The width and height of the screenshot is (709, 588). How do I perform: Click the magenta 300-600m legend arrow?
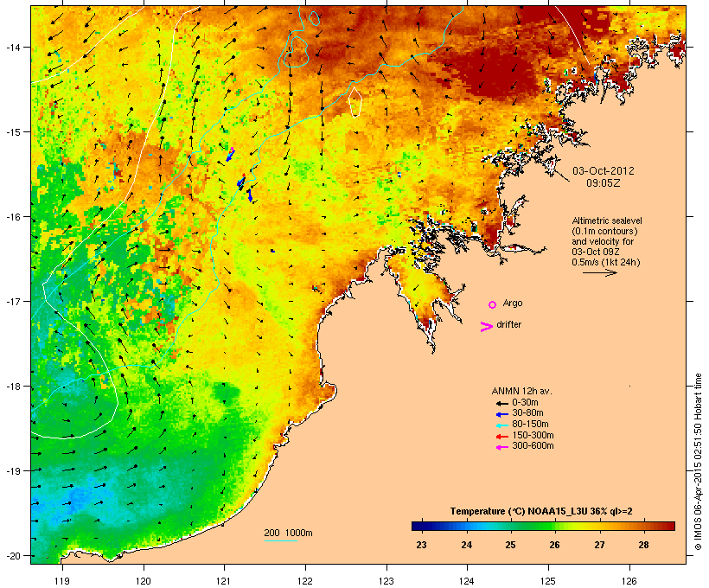[502, 447]
